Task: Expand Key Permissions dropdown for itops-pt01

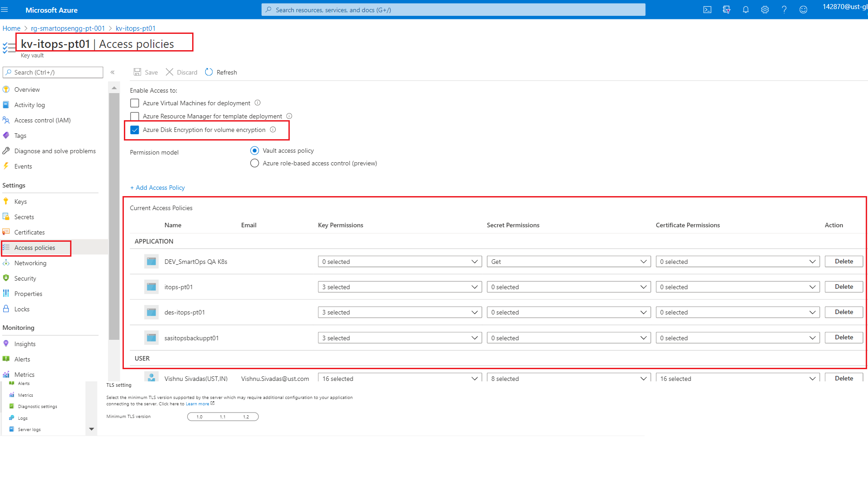Action: pos(400,287)
